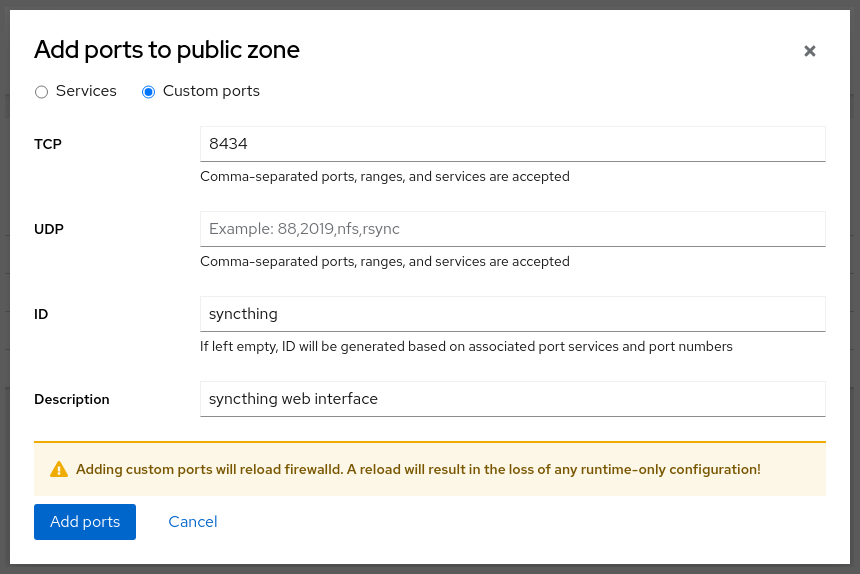Screen dimensions: 860x574
Task: Click the helper text below UDP field
Action: click(385, 262)
